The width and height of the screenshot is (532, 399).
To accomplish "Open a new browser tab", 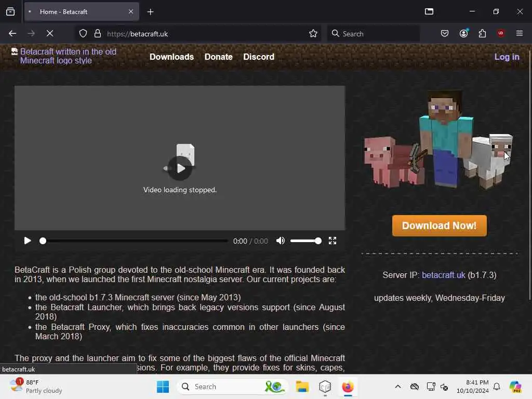I will (150, 12).
